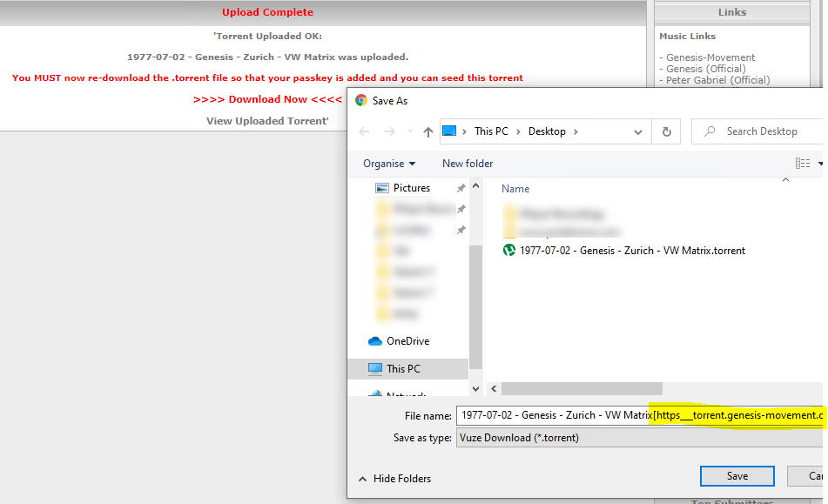Click the Download Now link
This screenshot has width=828, height=504.
[x=267, y=99]
